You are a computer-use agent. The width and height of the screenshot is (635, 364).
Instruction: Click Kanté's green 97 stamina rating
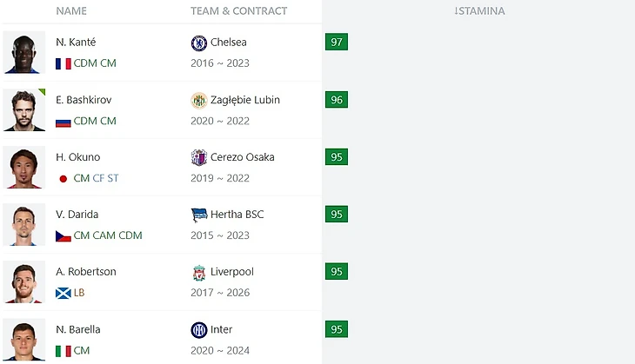click(336, 43)
